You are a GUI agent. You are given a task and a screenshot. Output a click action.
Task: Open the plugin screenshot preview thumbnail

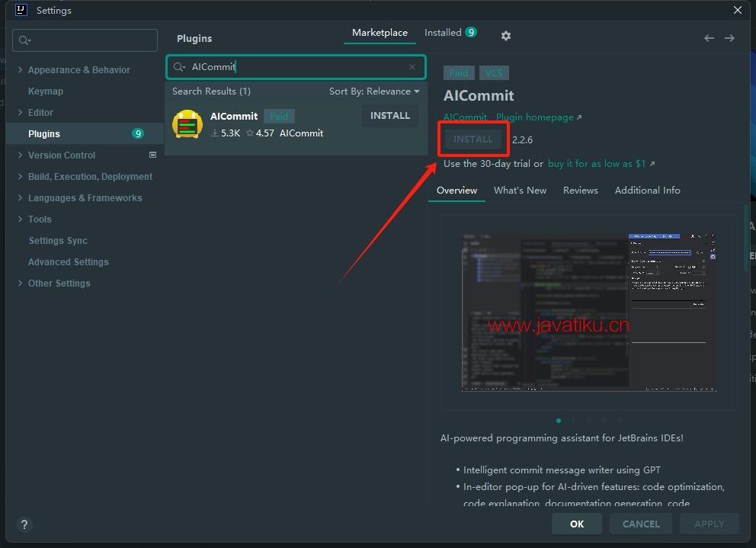point(588,313)
